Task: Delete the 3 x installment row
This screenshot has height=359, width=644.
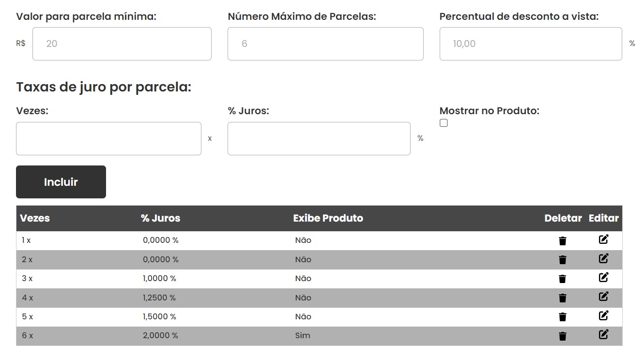Action: coord(562,279)
